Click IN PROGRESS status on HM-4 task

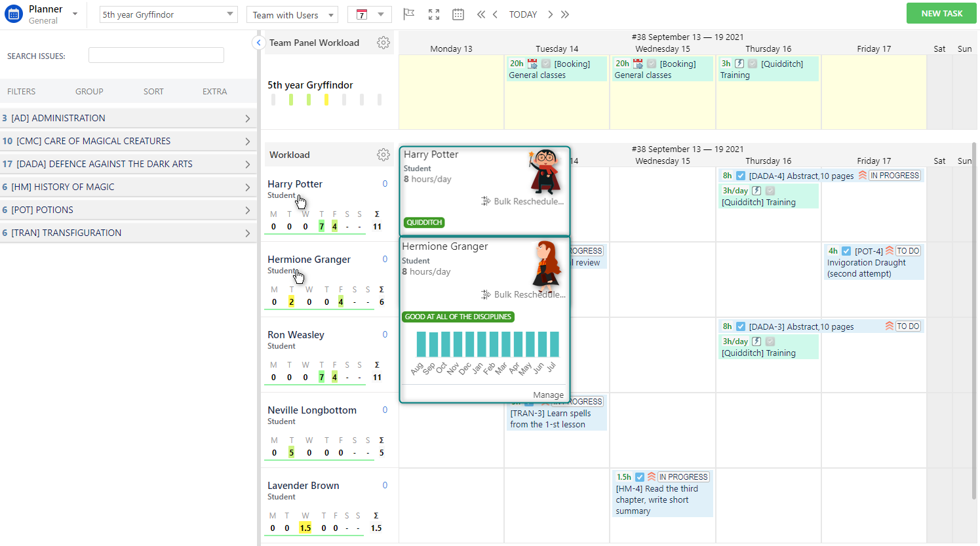pyautogui.click(x=684, y=477)
